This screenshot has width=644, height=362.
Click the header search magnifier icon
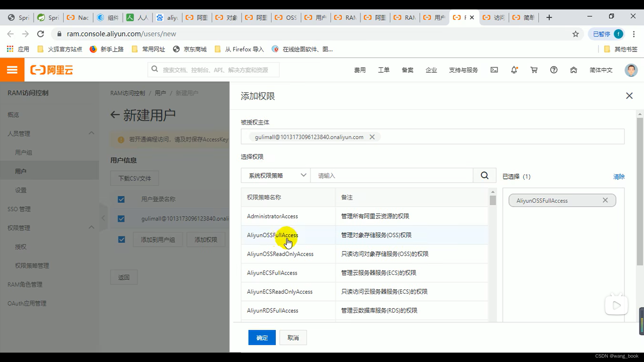tap(155, 69)
